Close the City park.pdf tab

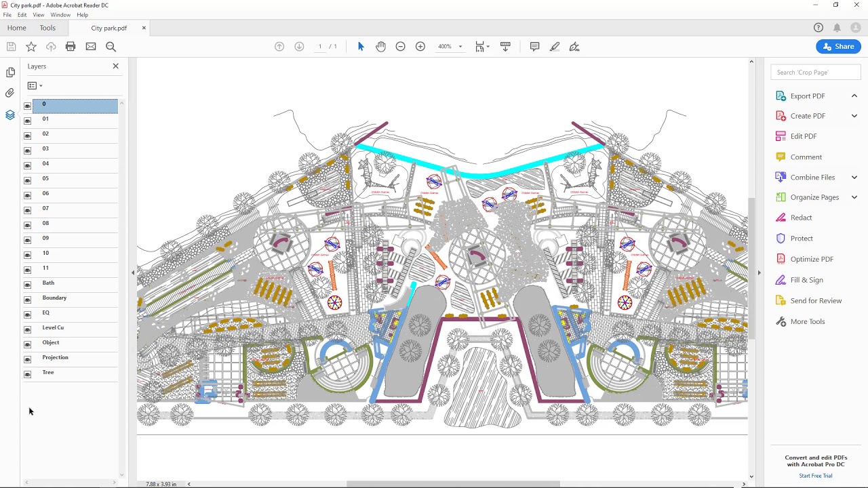coord(144,28)
